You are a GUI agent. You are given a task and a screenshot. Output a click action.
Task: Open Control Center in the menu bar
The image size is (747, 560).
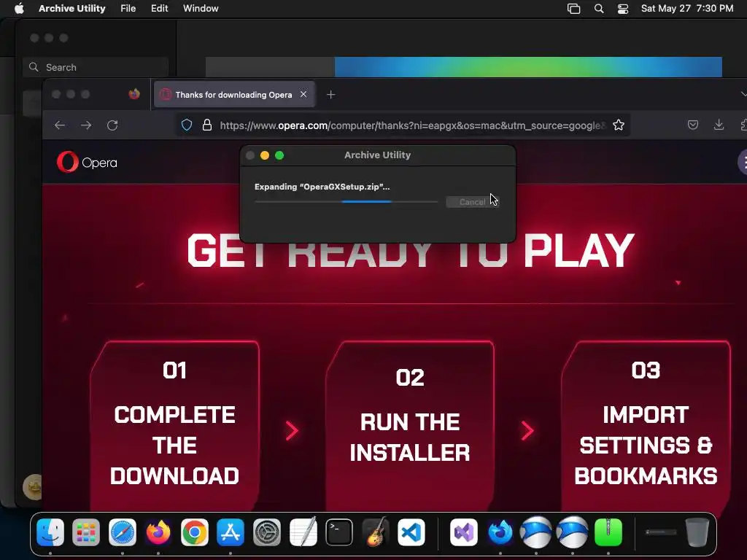click(x=623, y=9)
